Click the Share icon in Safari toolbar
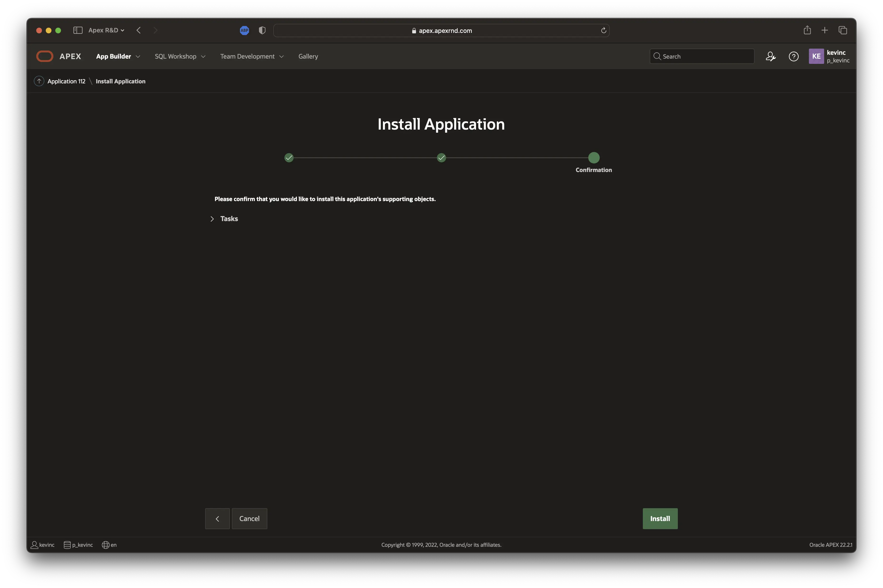 [x=807, y=30]
